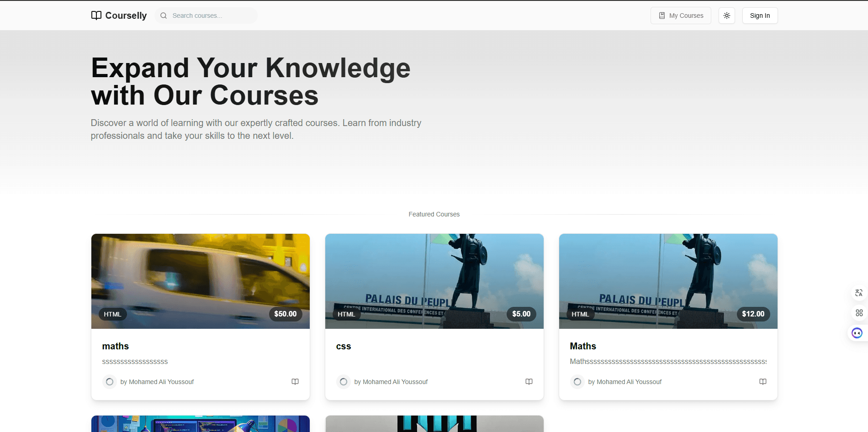Open the book preview icon on the css card

529,381
